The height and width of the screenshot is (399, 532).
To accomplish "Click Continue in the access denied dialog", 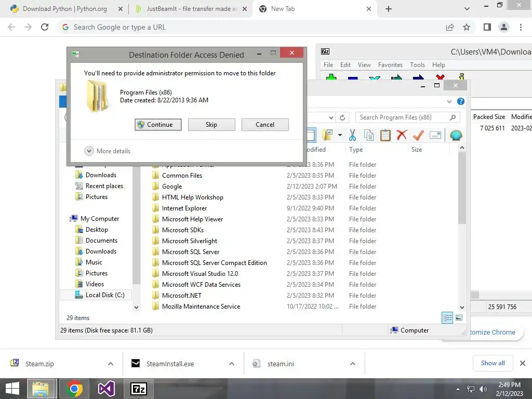I will [x=158, y=125].
